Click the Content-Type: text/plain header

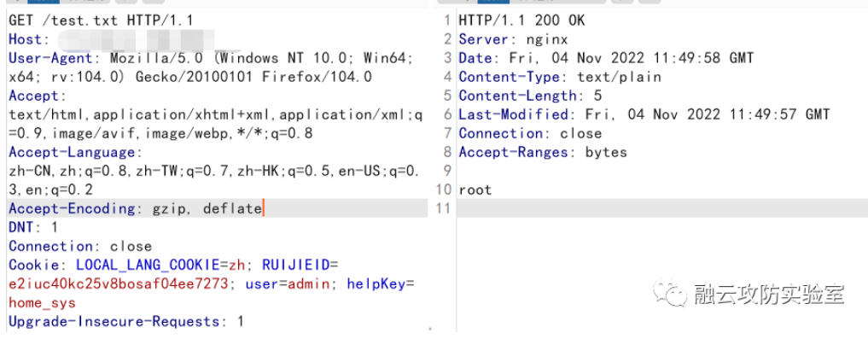pos(559,77)
